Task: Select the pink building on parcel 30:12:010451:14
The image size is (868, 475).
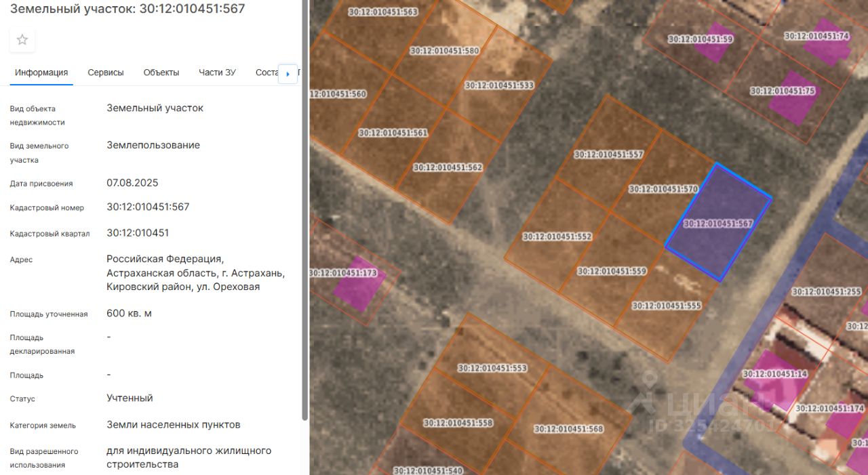Action: click(775, 381)
